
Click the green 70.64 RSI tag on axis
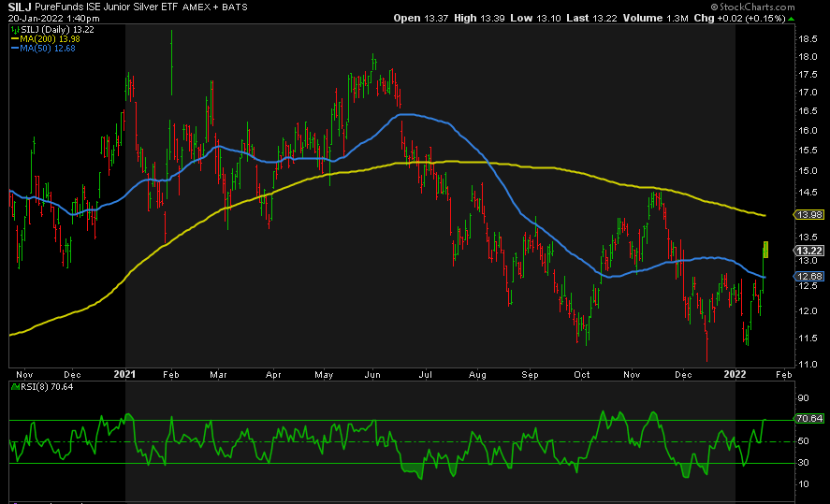809,418
